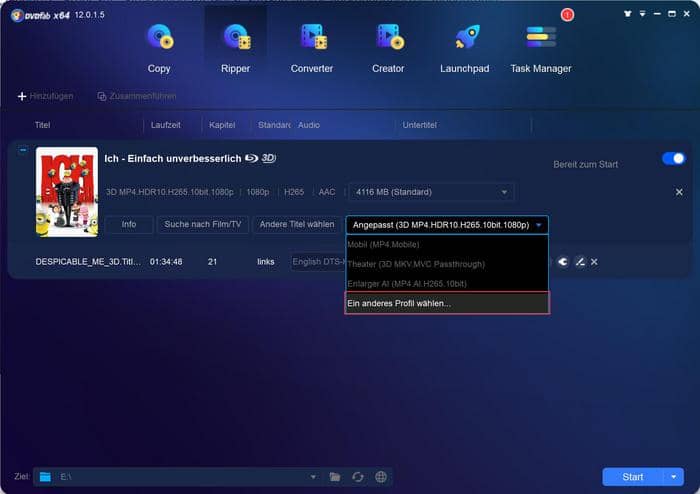Click the Blu-ray disc badge icon
700x494 pixels.
(x=252, y=158)
